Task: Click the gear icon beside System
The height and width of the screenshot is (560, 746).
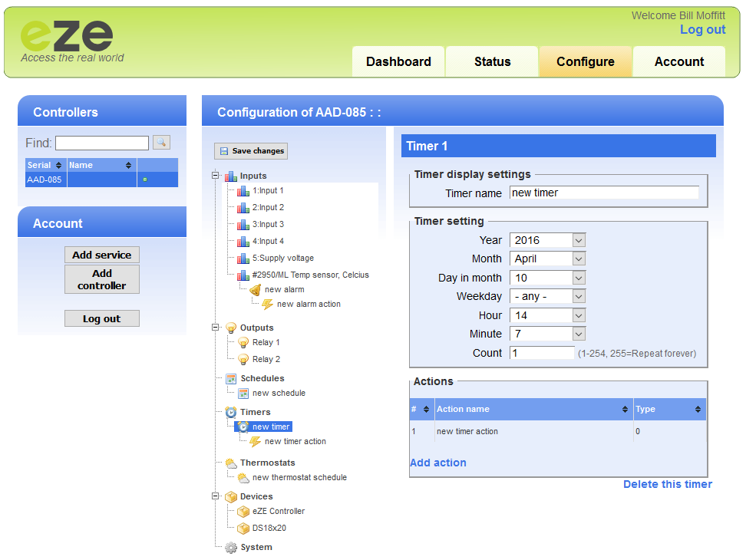Action: tap(231, 548)
